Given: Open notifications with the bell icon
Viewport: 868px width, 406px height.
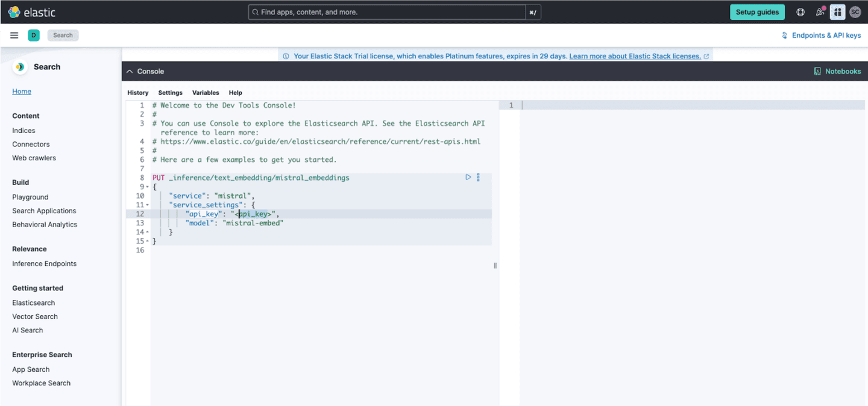Looking at the screenshot, I should 819,11.
